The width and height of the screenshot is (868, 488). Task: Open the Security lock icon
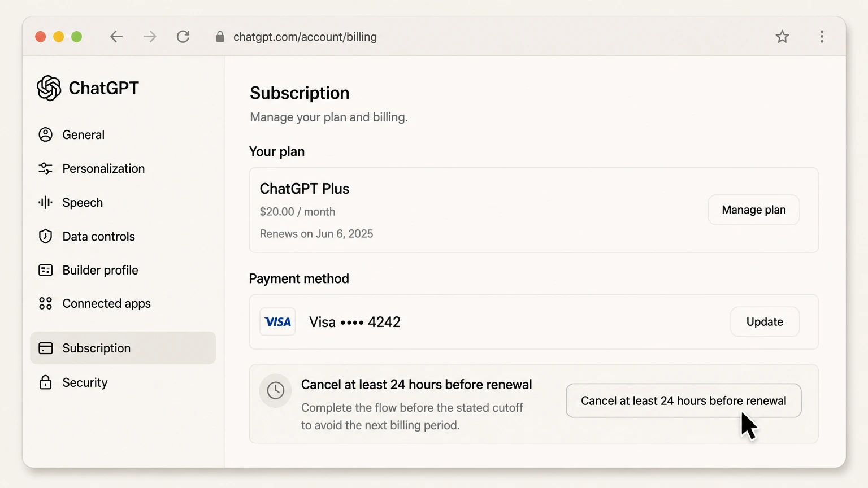[x=46, y=382]
